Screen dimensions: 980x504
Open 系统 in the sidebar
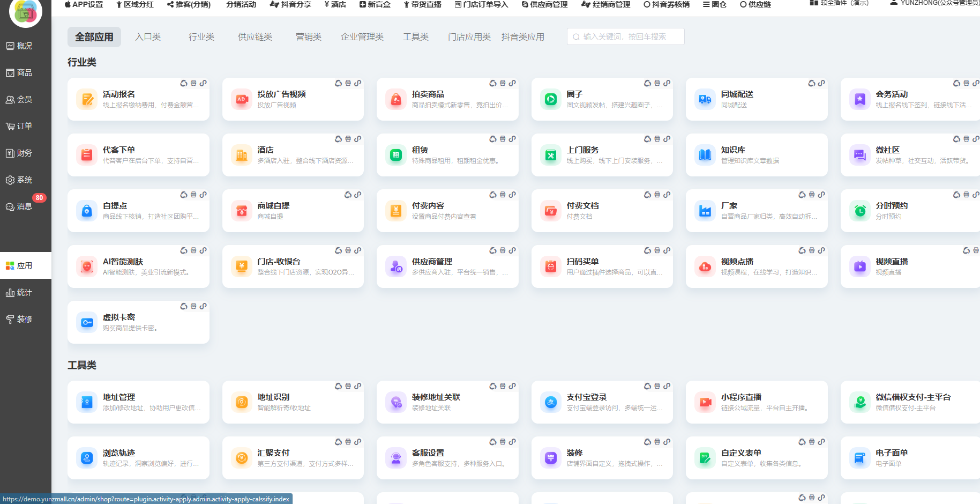point(26,180)
